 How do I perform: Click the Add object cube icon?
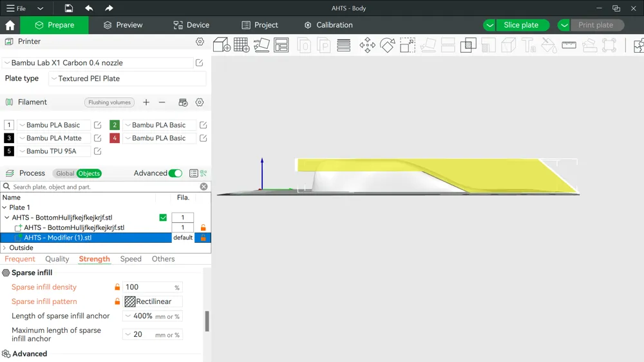point(222,44)
